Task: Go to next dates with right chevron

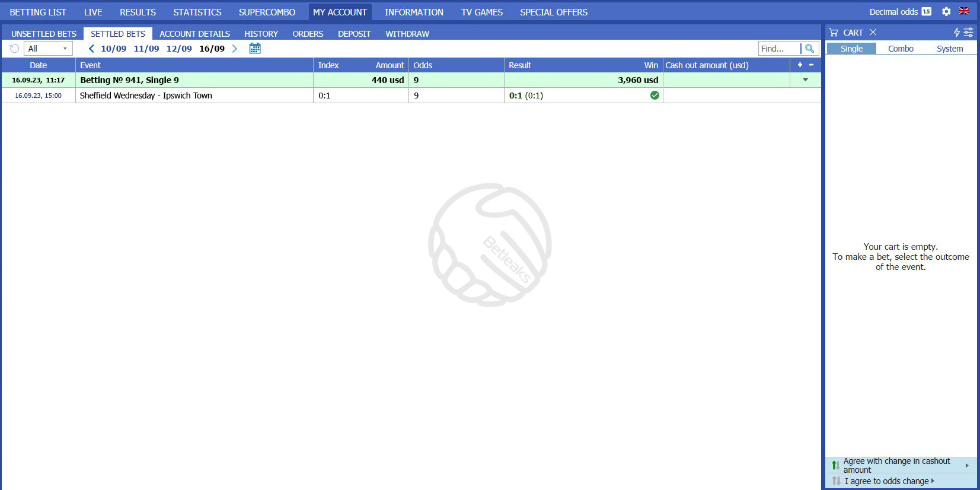Action: coord(235,49)
